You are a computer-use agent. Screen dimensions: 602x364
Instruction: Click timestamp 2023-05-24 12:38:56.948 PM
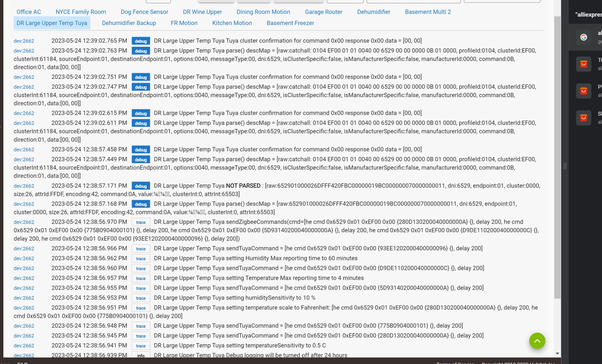point(89,325)
